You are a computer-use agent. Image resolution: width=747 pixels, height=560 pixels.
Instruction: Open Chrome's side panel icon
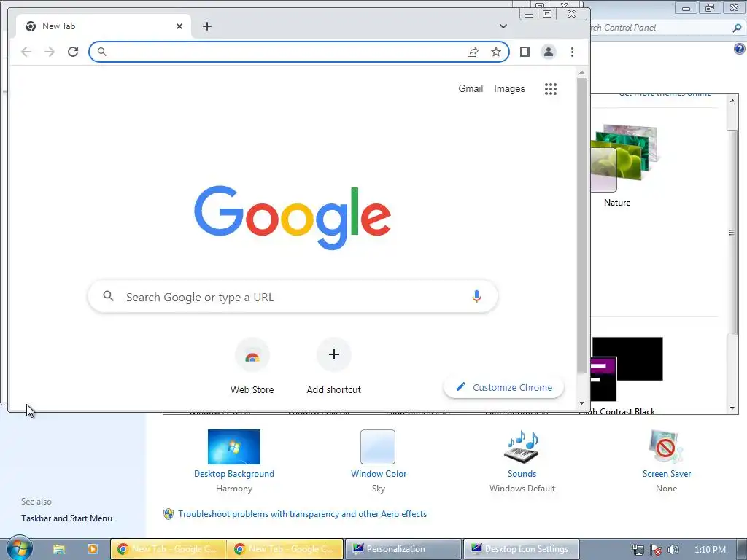[525, 52]
